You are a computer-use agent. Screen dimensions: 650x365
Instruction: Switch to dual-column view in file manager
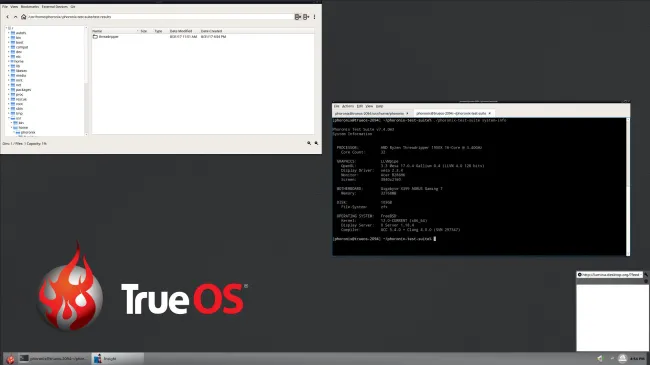pos(306,17)
